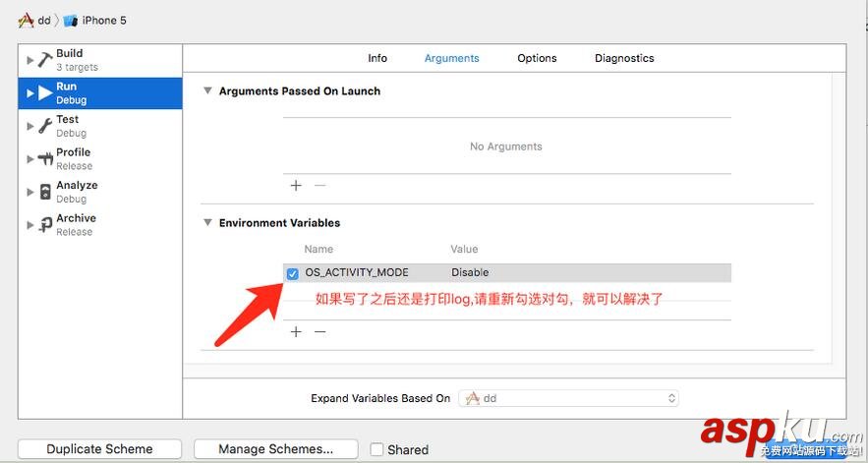
Task: Click the dd project icon in breadcrumb
Action: tap(26, 21)
